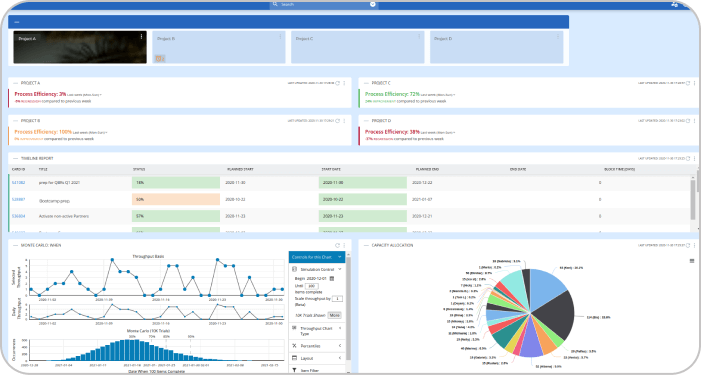Click the orange alert badge on Project B card
The height and width of the screenshot is (375, 701).
[x=160, y=59]
